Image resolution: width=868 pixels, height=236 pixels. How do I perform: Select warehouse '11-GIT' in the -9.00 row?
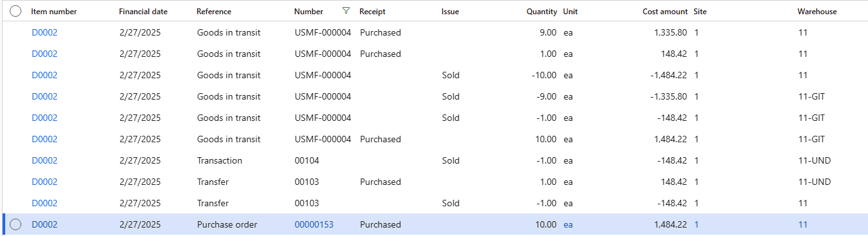click(812, 96)
